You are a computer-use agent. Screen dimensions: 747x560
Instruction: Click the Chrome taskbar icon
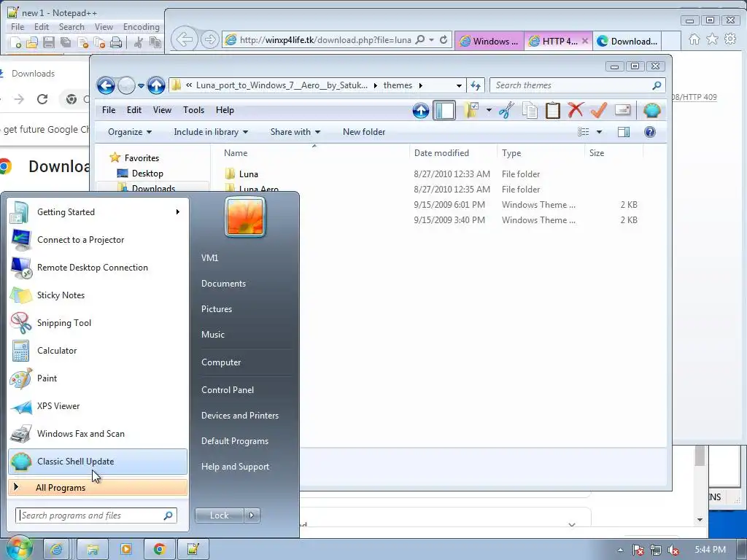(x=159, y=550)
